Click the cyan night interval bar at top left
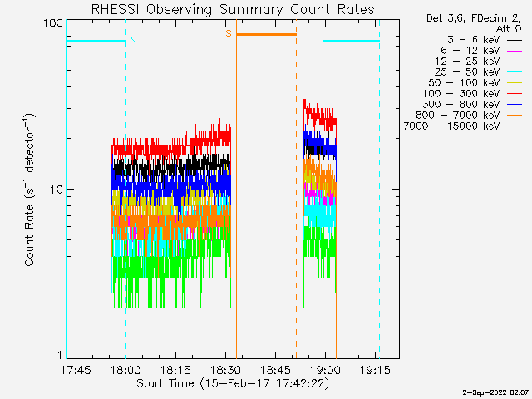 pos(96,41)
